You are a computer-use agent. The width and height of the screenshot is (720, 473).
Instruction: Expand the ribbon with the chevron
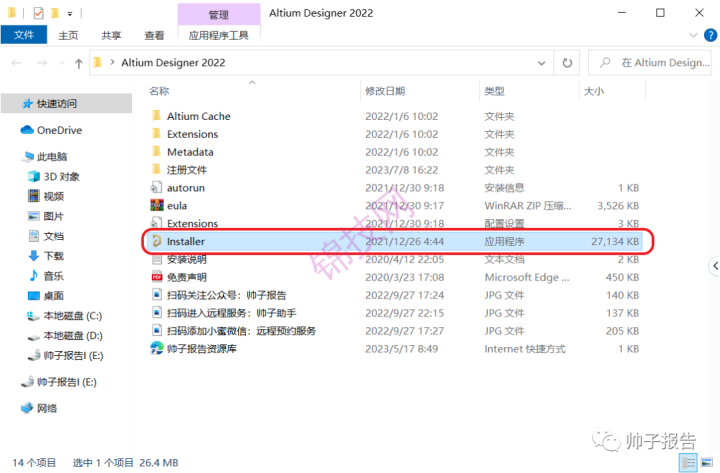[x=693, y=35]
